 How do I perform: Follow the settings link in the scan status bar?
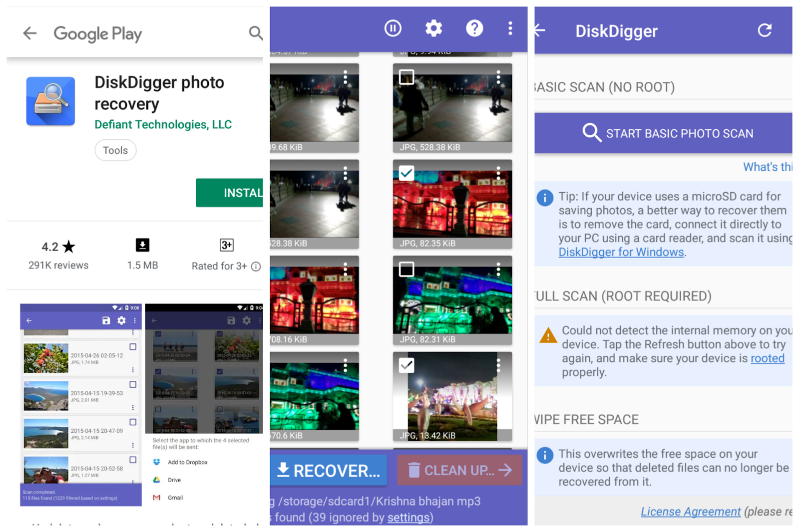point(408,518)
